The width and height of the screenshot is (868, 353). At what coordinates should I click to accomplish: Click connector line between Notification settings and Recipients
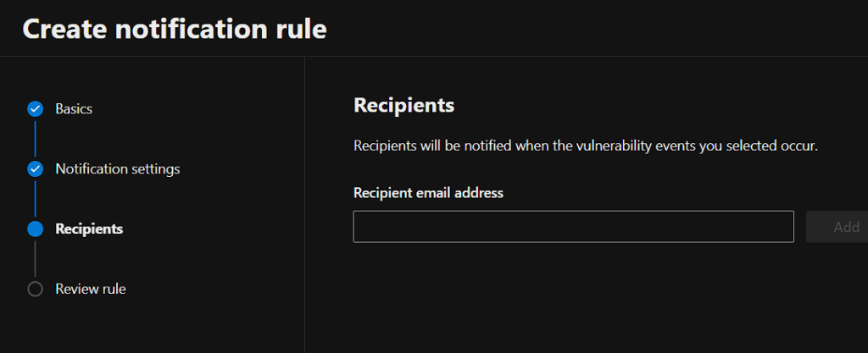(35, 199)
